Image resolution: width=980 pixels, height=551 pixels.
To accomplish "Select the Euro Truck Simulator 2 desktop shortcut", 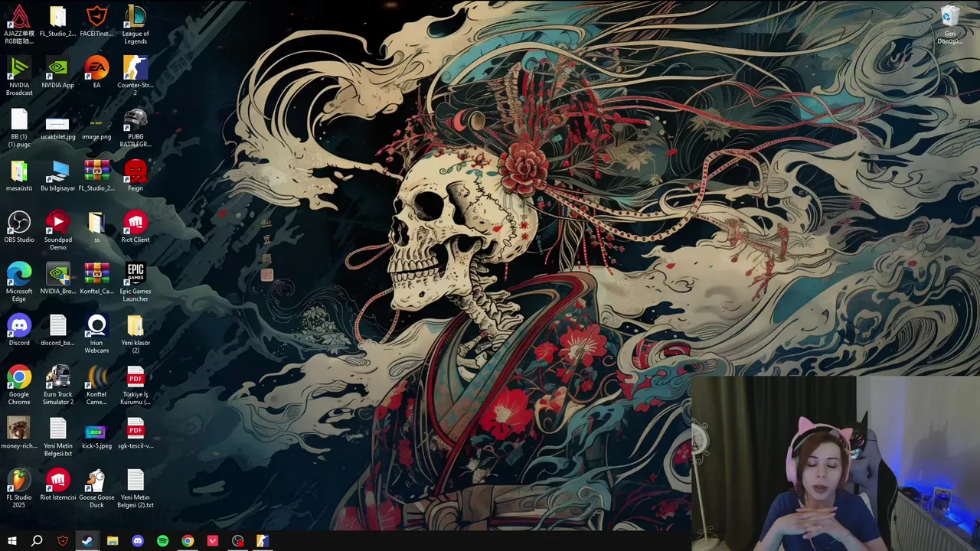I will point(57,385).
